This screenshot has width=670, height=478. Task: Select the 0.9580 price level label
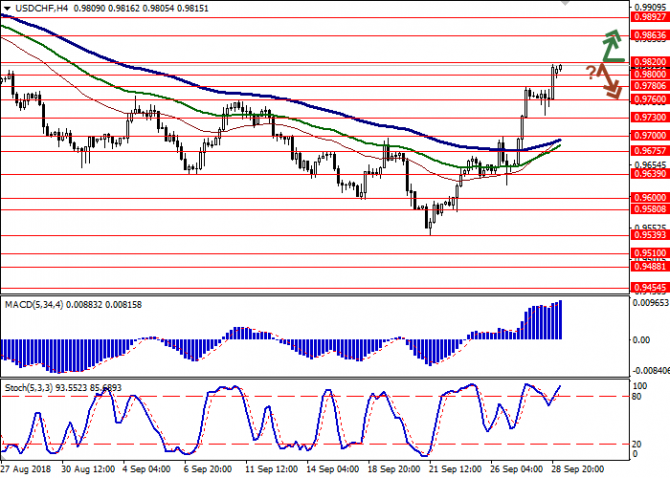click(647, 210)
